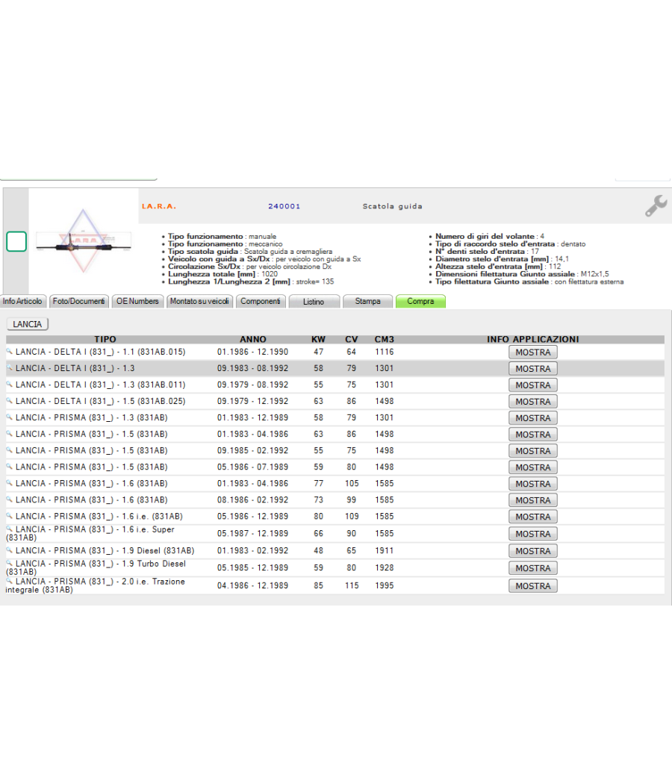Viewport: 672px width, 784px height.
Task: Click magnifier icon for Prisma 1.9 Diesel
Action: 9,550
